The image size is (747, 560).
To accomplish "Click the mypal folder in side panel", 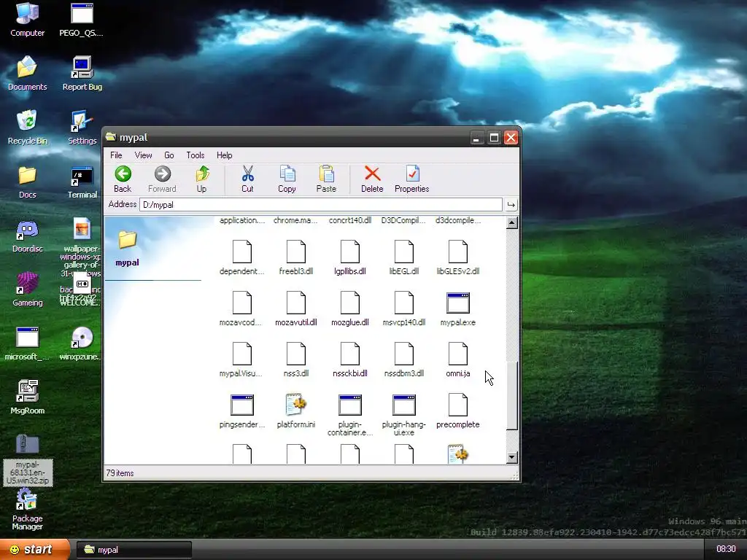I will click(x=127, y=248).
